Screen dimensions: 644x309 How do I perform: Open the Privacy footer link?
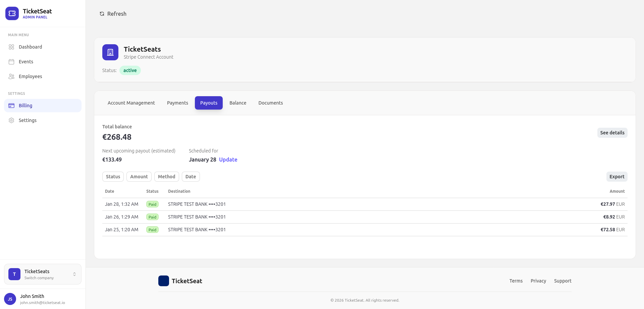pos(538,281)
